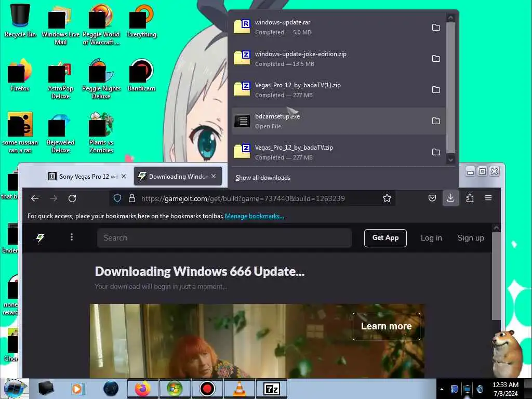Open VLC cone icon on taskbar

pos(239,389)
